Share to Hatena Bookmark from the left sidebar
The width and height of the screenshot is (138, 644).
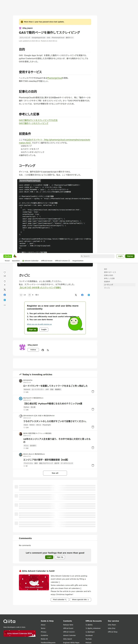click(5, 300)
